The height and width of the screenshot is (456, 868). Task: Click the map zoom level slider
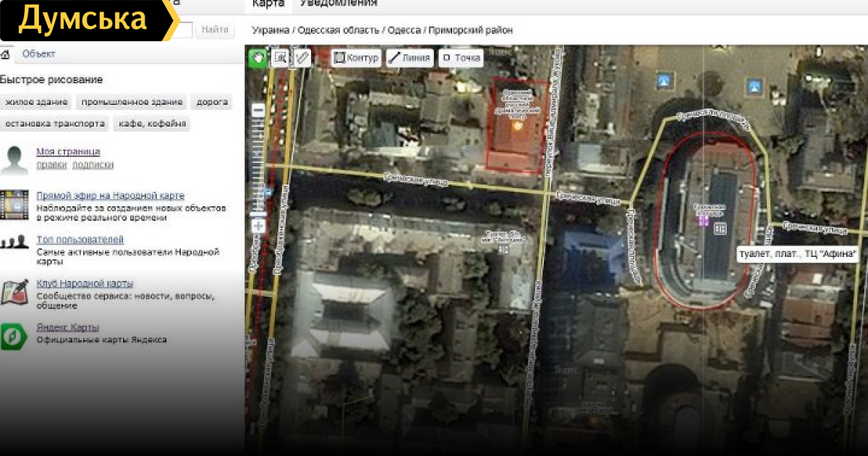pyautogui.click(x=258, y=166)
